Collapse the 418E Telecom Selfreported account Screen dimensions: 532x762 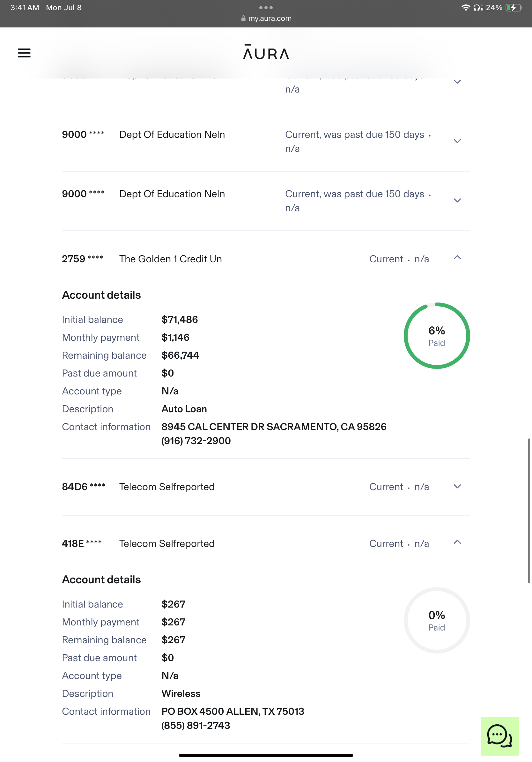pyautogui.click(x=457, y=542)
